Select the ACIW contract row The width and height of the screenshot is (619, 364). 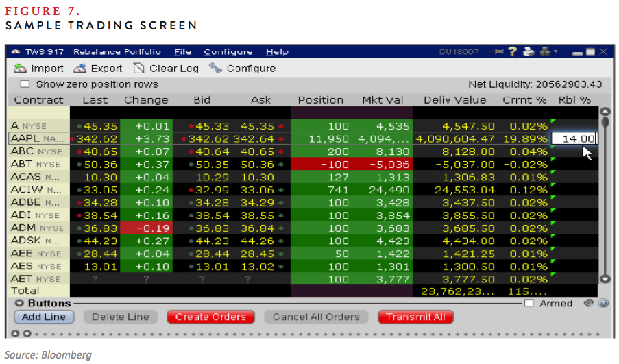(x=302, y=190)
